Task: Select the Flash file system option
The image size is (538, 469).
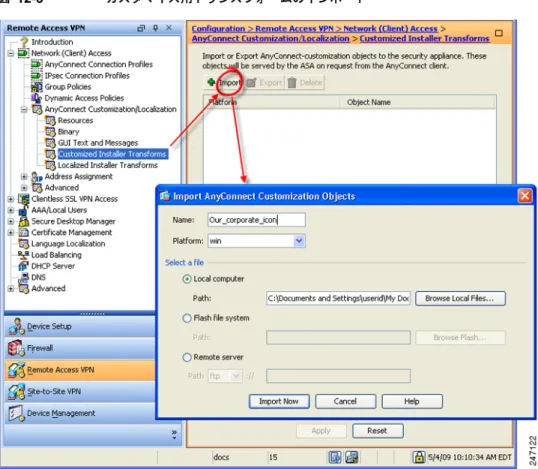Action: [187, 318]
